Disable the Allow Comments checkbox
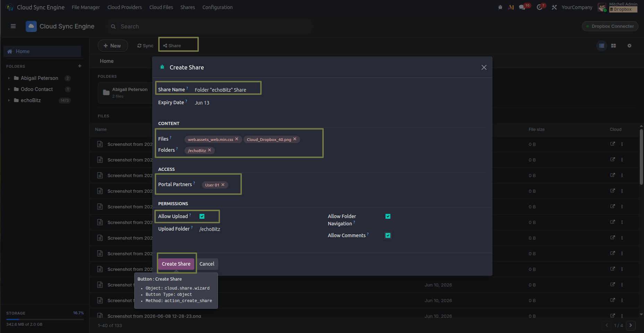 pyautogui.click(x=388, y=235)
